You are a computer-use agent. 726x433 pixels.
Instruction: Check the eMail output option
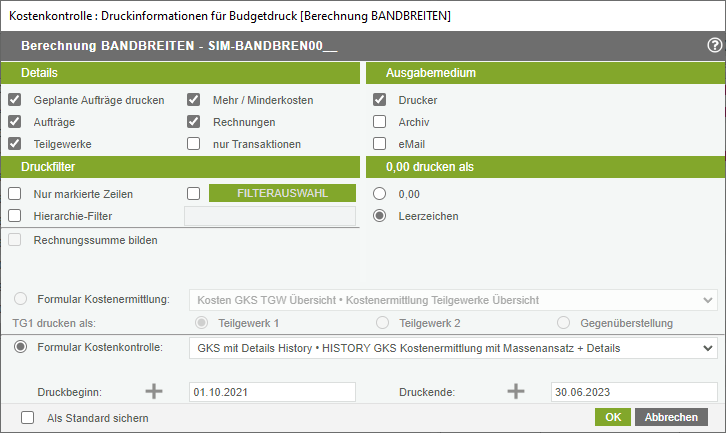pos(380,144)
